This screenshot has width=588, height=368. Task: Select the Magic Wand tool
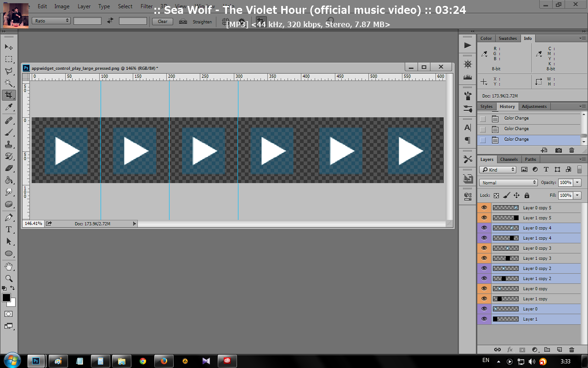[9, 83]
